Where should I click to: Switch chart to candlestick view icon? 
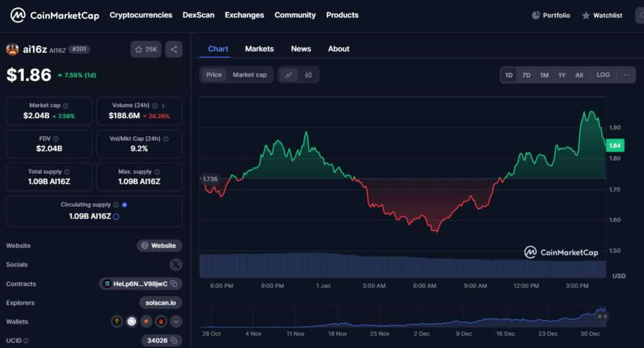(x=308, y=75)
